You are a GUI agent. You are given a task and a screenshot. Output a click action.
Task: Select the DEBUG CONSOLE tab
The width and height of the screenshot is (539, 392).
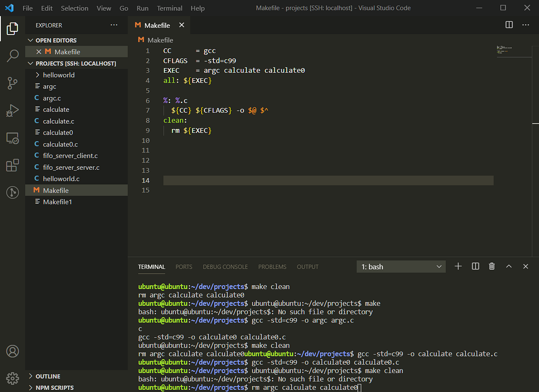click(225, 267)
